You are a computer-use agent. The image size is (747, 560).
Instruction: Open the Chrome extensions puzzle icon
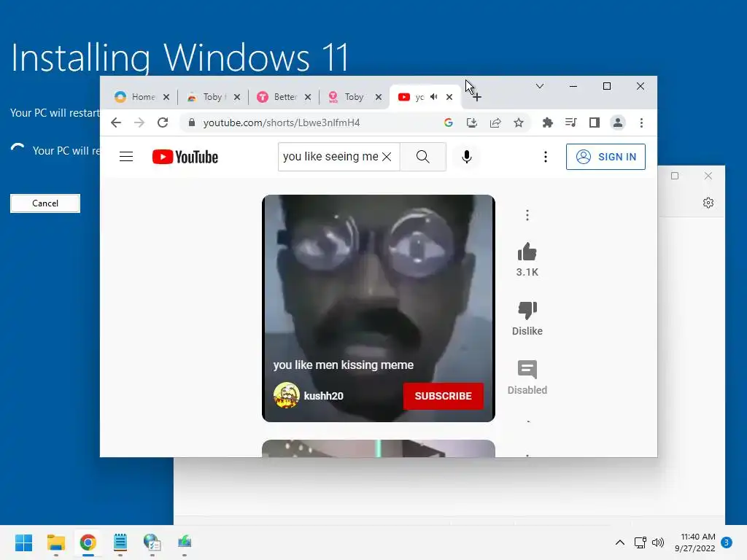547,122
